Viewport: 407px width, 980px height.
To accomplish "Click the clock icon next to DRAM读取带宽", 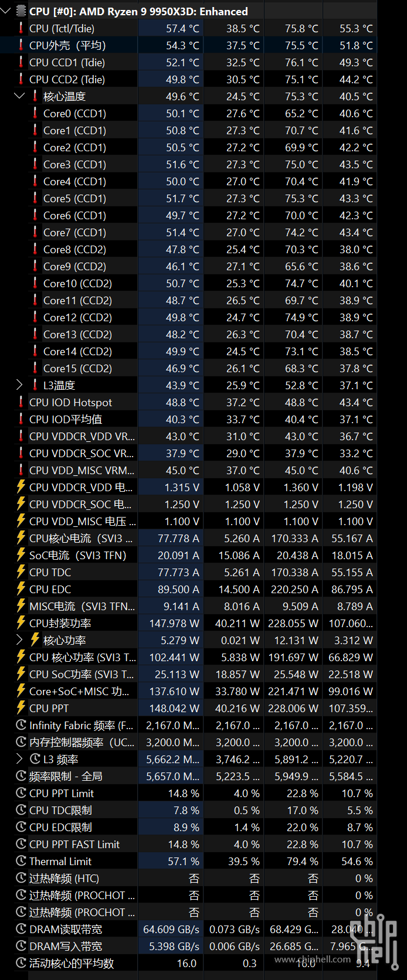I will [21, 929].
